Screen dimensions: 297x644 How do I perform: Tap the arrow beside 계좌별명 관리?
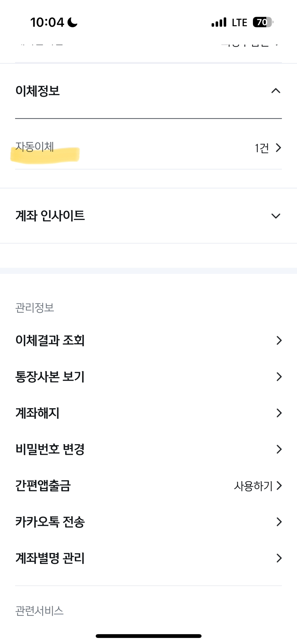(x=279, y=558)
